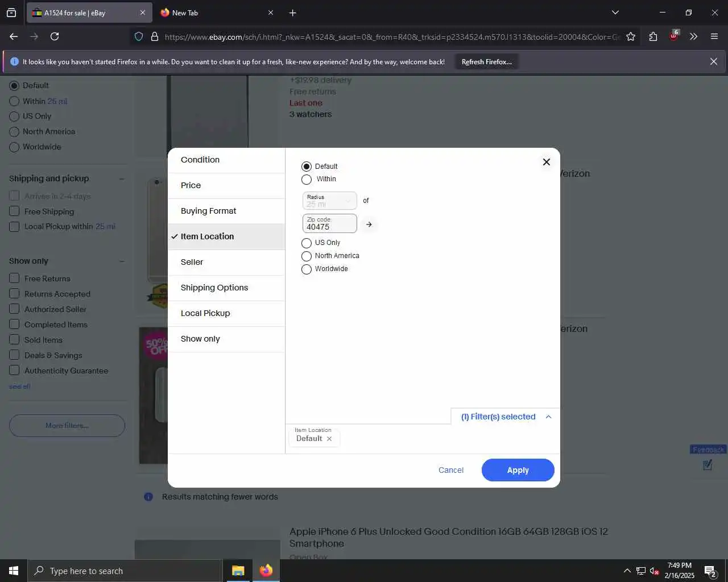Open the Show only filter category
This screenshot has height=582, width=728.
pyautogui.click(x=226, y=339)
